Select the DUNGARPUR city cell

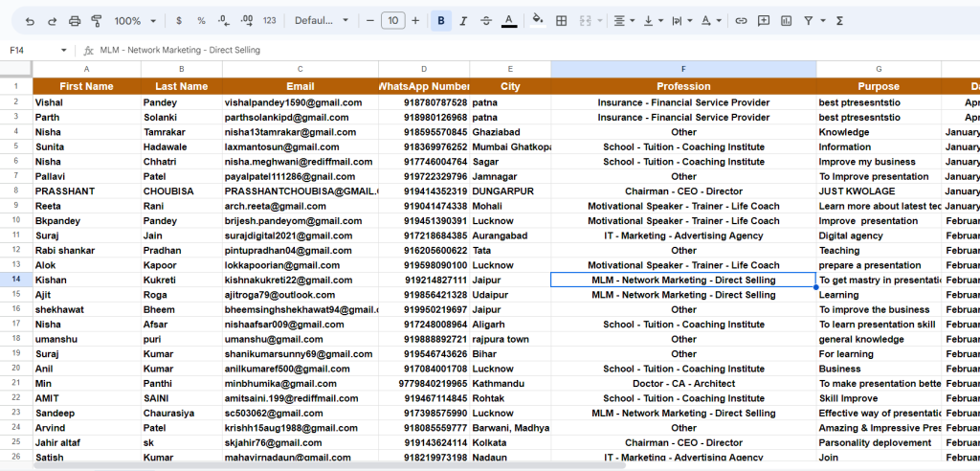tap(510, 191)
